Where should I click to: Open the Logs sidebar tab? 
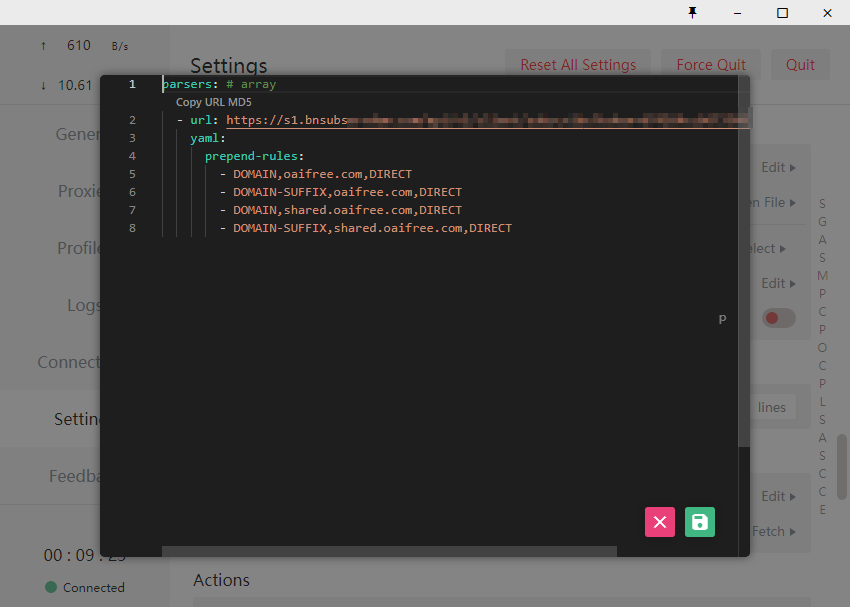click(83, 305)
